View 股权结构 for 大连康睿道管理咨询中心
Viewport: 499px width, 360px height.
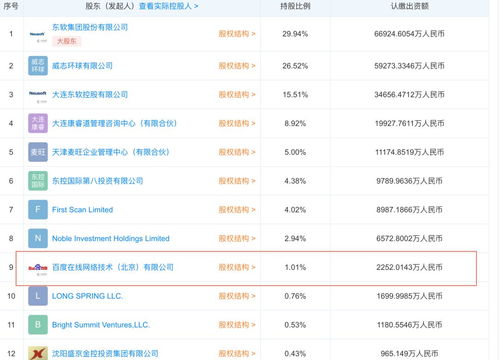click(237, 123)
